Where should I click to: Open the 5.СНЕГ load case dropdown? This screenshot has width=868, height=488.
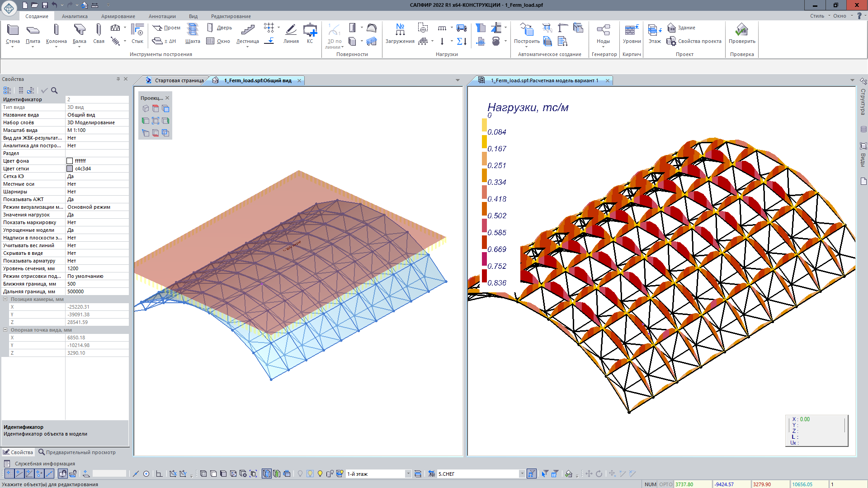(x=522, y=474)
